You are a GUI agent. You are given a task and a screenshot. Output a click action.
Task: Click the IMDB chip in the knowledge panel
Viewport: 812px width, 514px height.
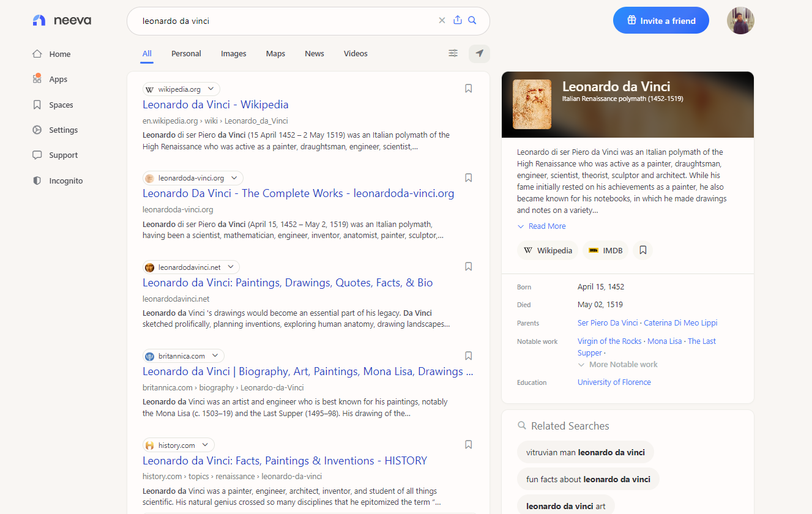605,250
